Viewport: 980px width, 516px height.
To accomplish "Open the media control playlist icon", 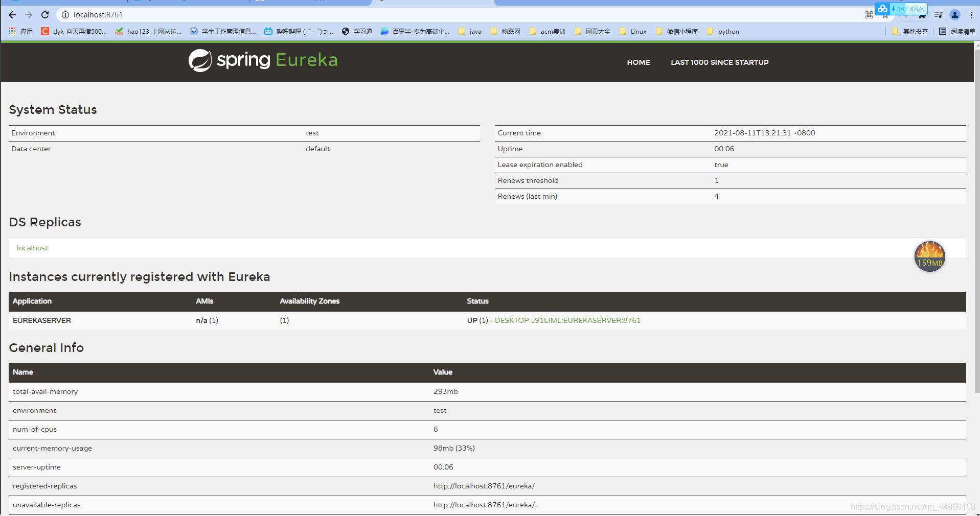I will pos(938,15).
